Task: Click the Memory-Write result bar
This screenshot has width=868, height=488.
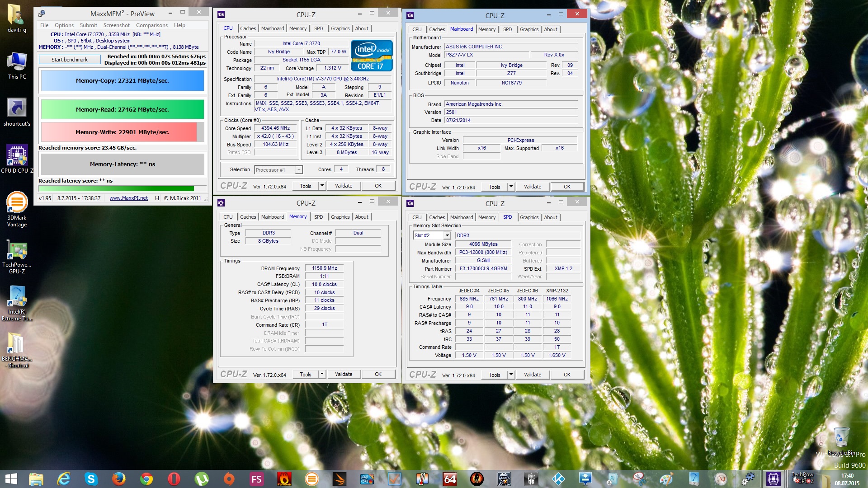Action: click(x=123, y=132)
